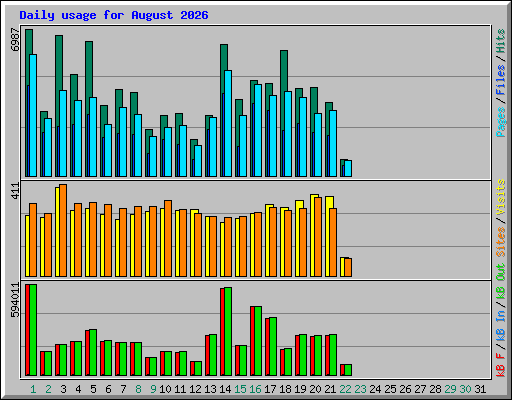
Task: Select day label 31 on the axis
Action: 480,389
